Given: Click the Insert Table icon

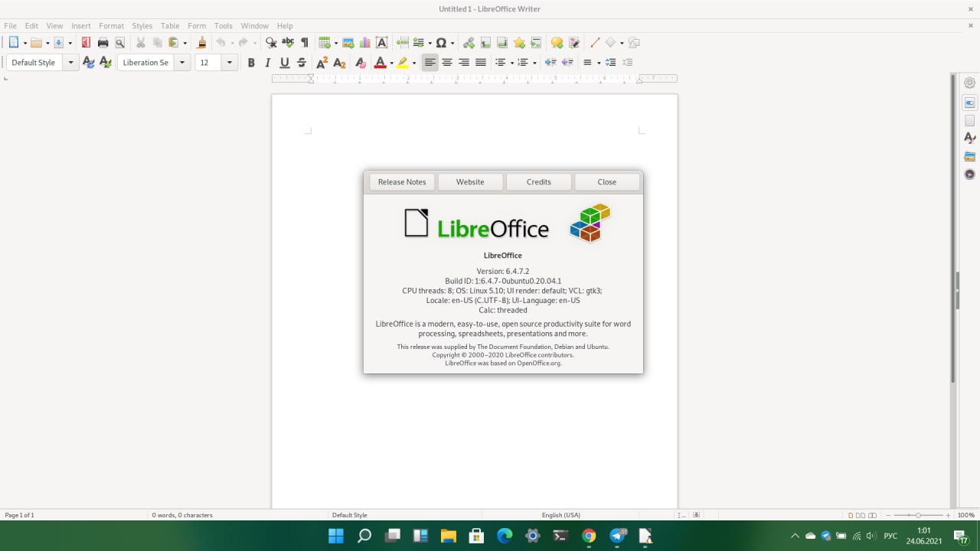Looking at the screenshot, I should coord(325,43).
